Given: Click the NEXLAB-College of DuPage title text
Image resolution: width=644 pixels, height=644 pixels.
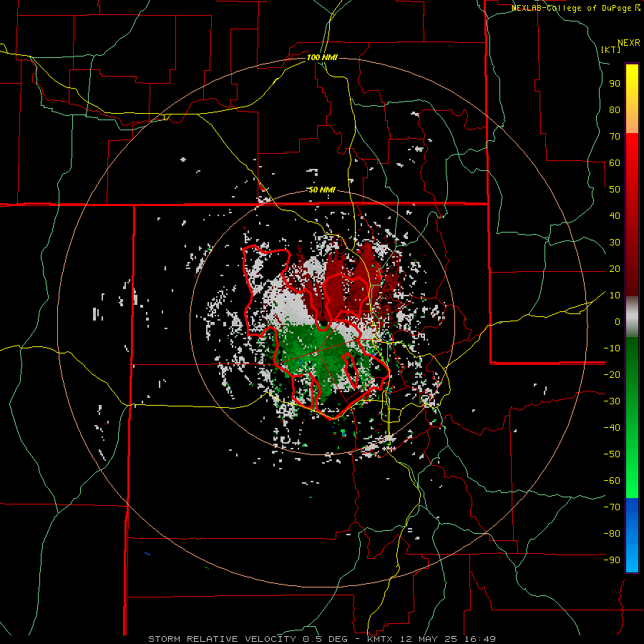Looking at the screenshot, I should click(570, 8).
